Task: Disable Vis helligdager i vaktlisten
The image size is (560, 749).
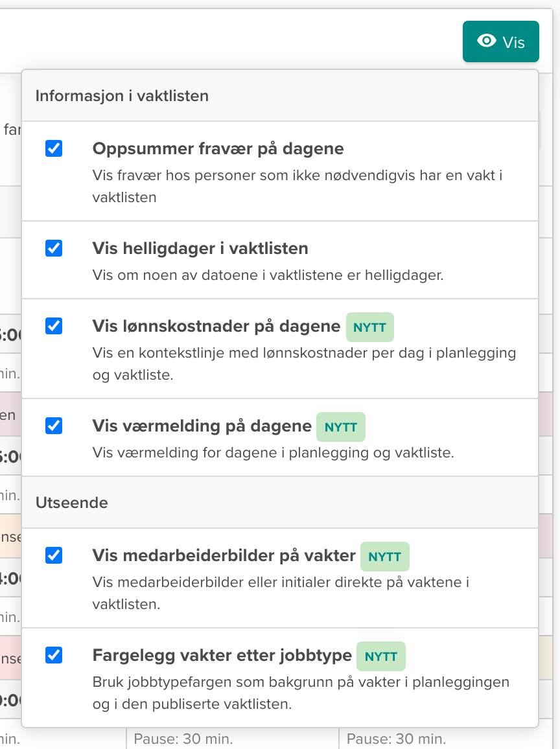Action: [x=53, y=248]
